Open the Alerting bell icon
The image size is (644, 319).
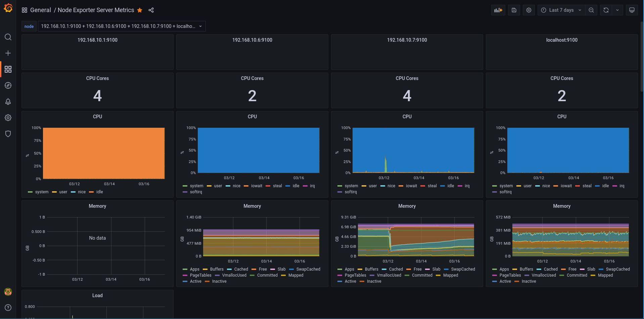[x=8, y=102]
